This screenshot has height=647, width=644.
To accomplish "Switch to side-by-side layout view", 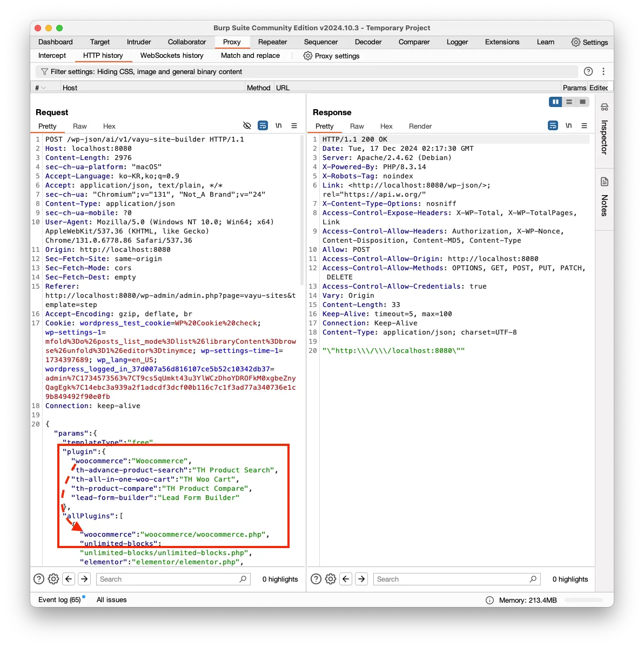I will coord(555,102).
